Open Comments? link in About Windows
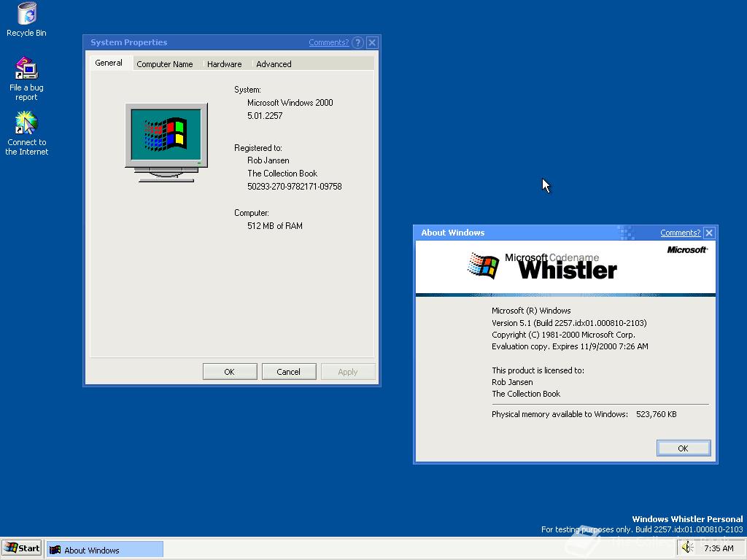Screen dimensions: 747x560 (681, 233)
